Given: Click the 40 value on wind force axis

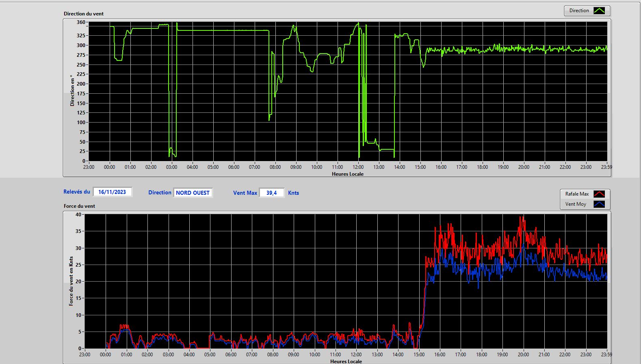Looking at the screenshot, I should point(78,214).
